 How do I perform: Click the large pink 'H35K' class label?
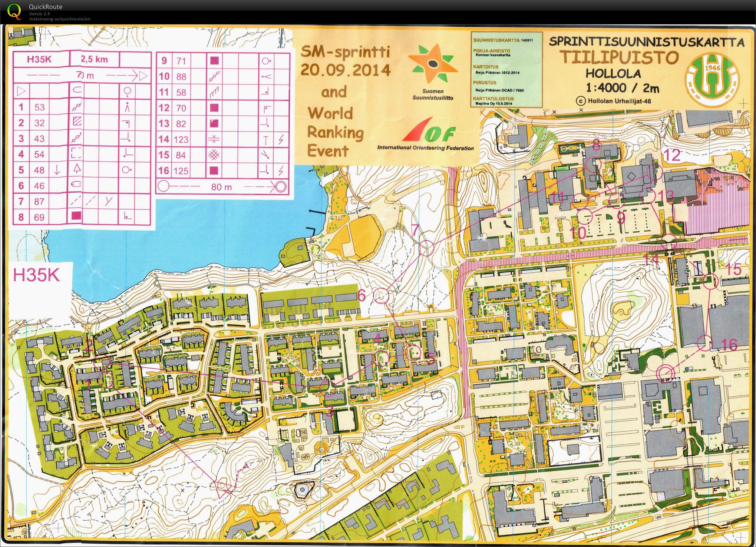36,275
